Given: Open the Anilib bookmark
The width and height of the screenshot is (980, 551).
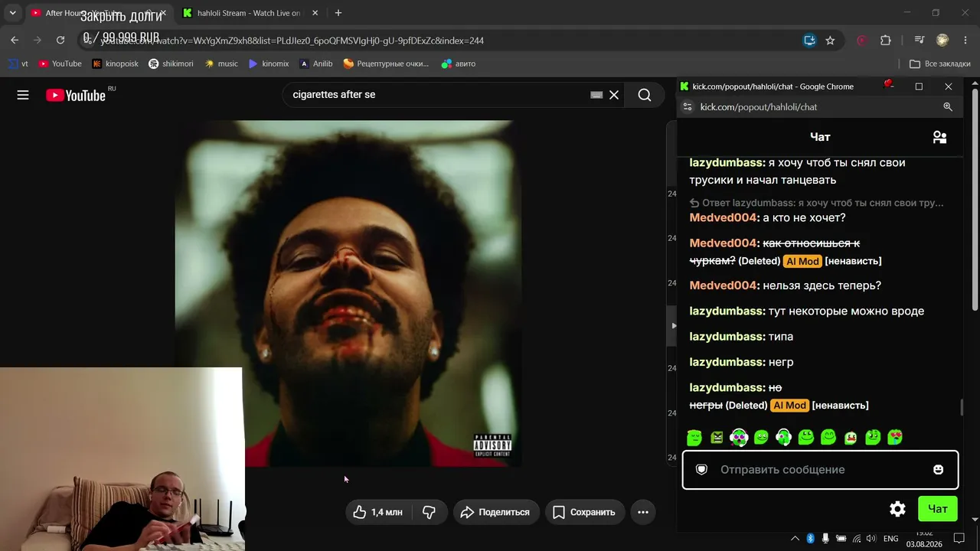Looking at the screenshot, I should [x=316, y=64].
